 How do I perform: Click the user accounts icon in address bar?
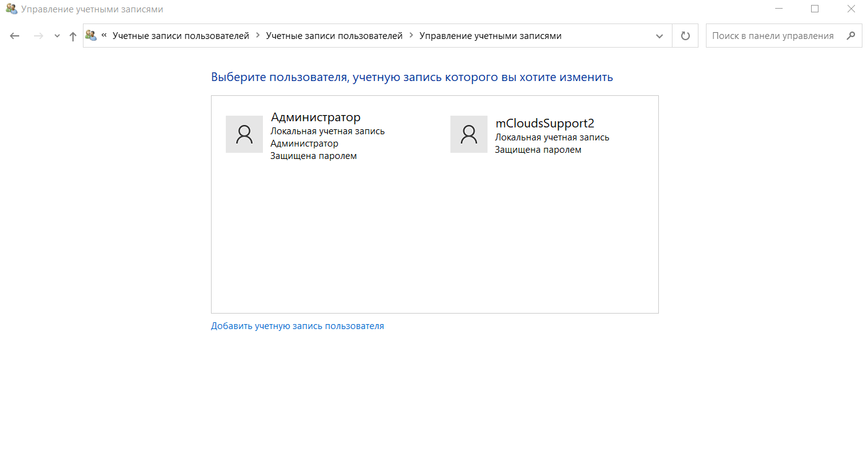click(92, 36)
